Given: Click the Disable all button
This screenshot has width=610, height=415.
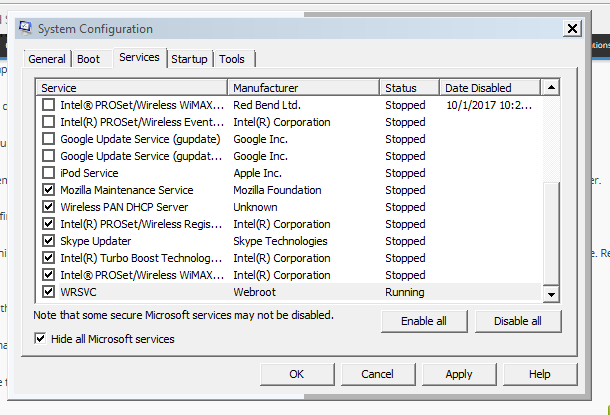Looking at the screenshot, I should point(518,321).
